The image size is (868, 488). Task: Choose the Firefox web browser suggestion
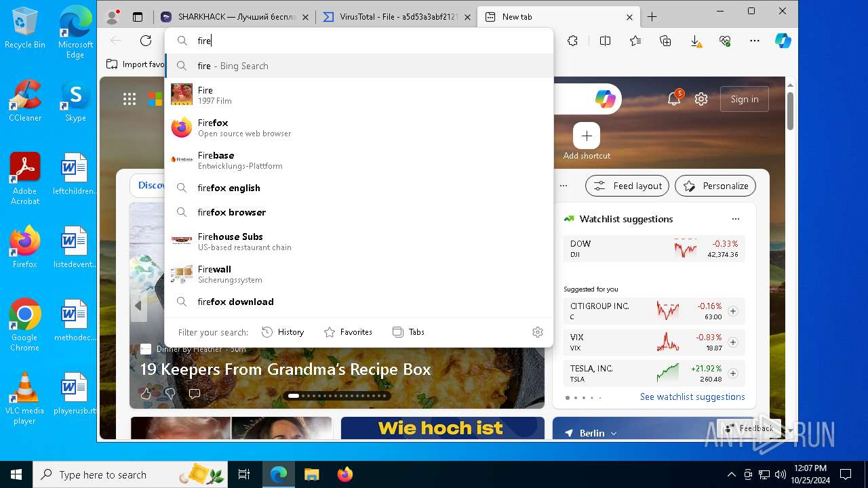point(359,127)
